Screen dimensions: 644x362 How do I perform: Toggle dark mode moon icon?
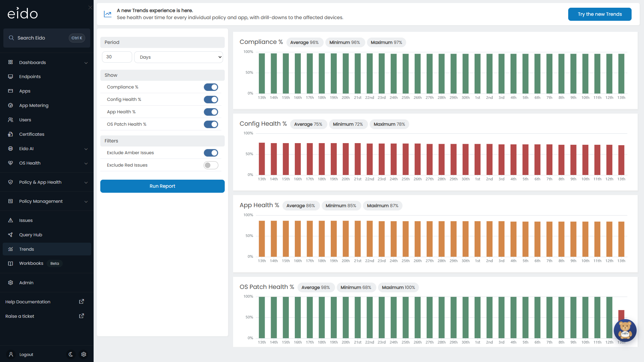coord(71,354)
